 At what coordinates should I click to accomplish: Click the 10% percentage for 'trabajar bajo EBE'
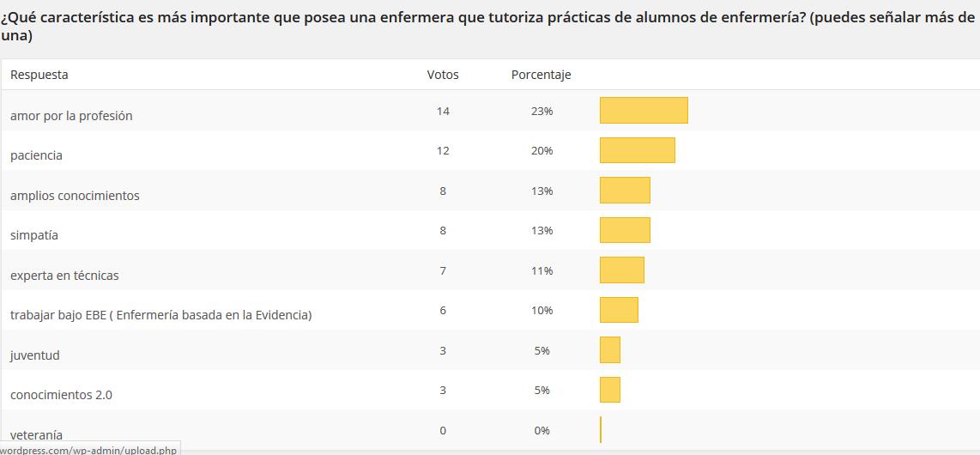[x=541, y=310]
